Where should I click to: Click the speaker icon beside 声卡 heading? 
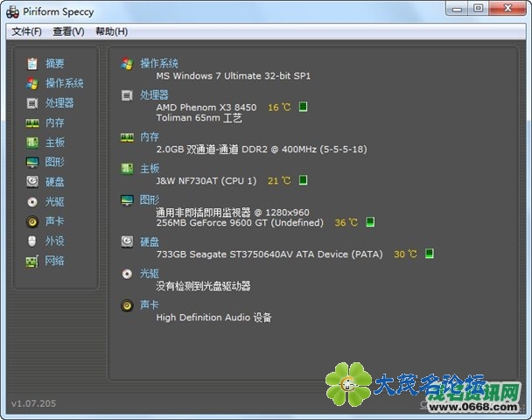(x=127, y=305)
